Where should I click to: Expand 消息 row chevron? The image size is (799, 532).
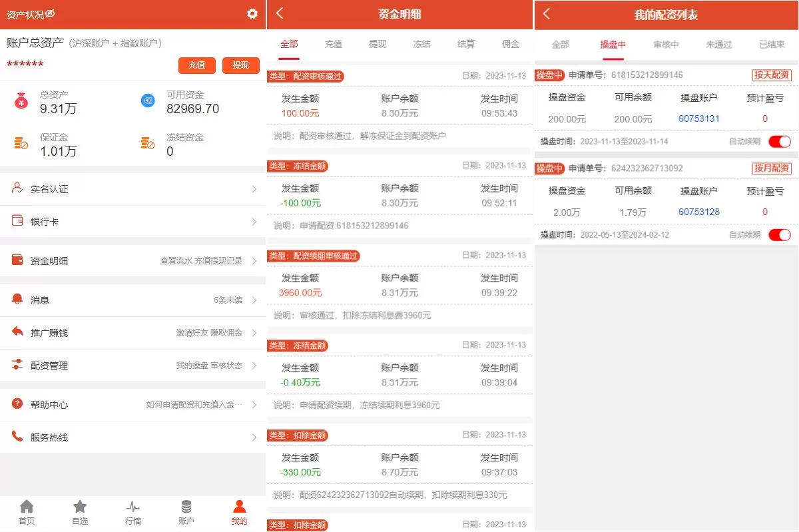254,300
